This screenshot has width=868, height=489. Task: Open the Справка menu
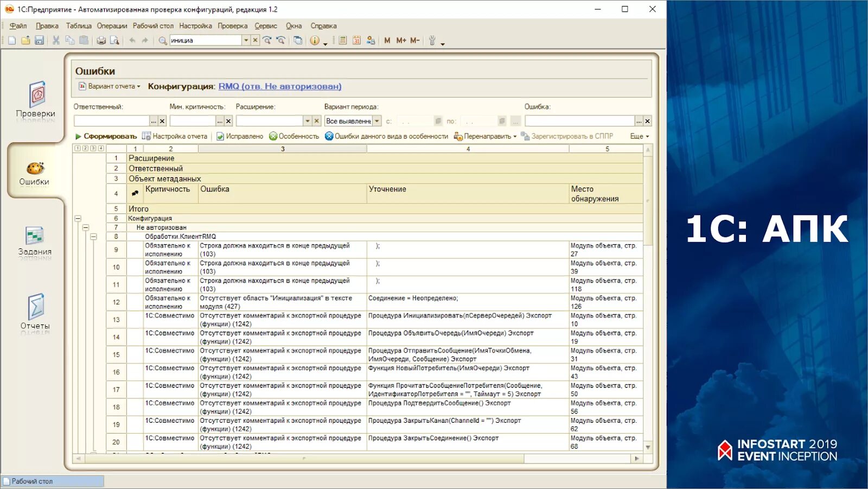(x=323, y=26)
